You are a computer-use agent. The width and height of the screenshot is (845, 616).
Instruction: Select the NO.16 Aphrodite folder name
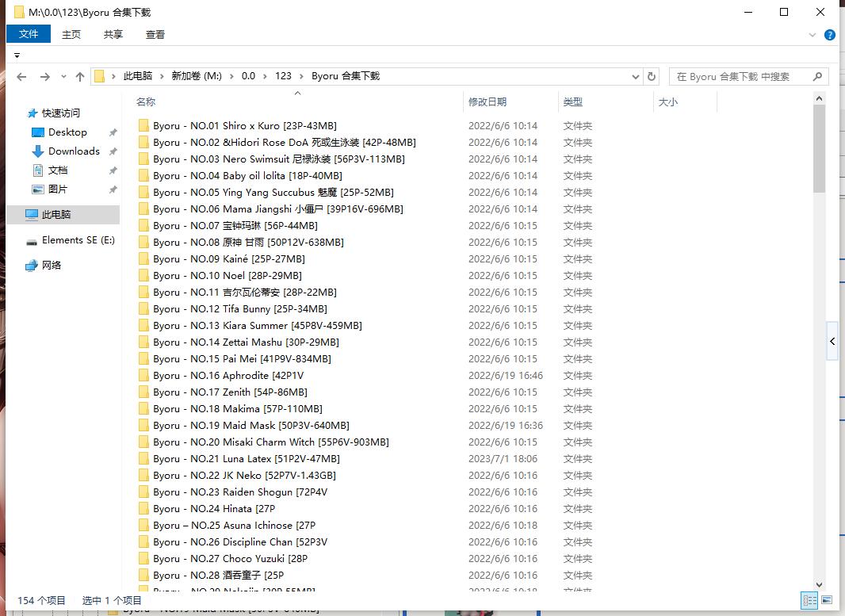(x=228, y=376)
